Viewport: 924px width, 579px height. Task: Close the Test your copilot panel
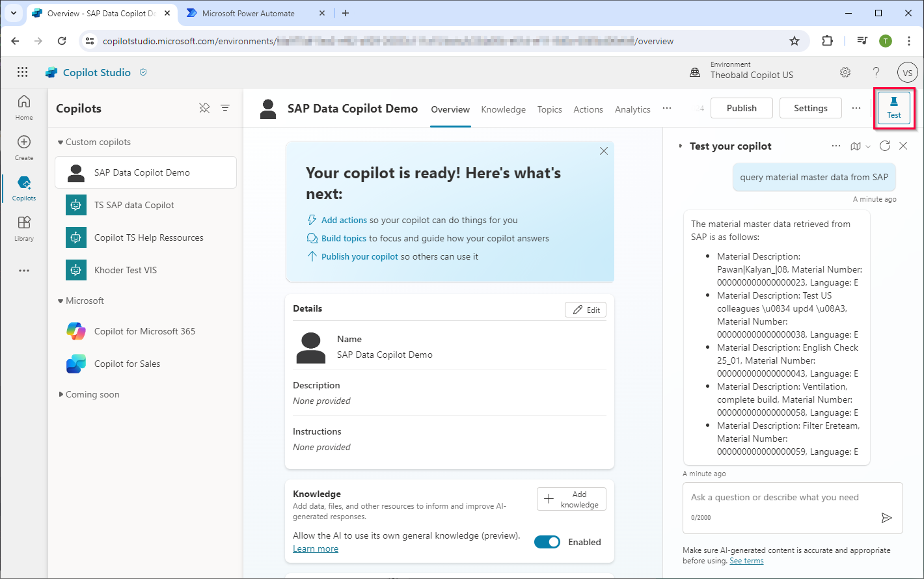(903, 146)
